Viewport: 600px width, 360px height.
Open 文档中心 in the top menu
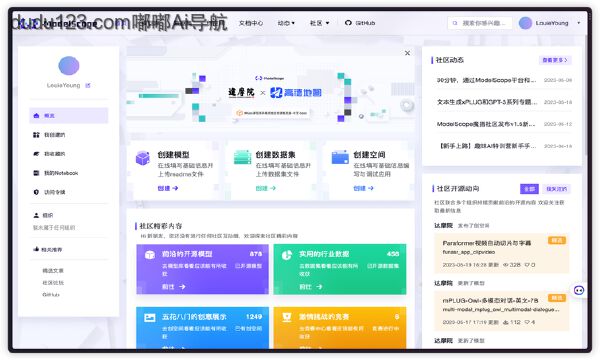pyautogui.click(x=251, y=23)
